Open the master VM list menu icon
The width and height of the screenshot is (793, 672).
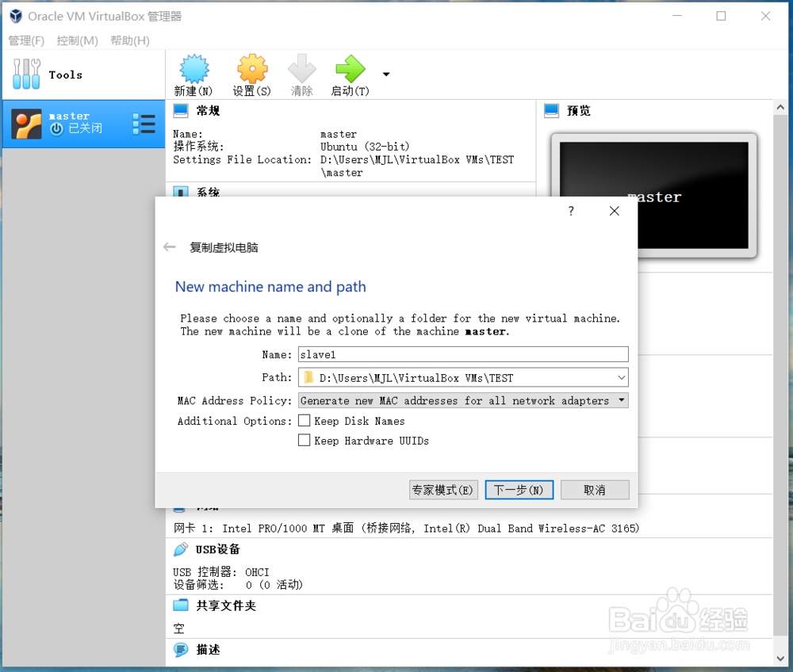click(144, 124)
